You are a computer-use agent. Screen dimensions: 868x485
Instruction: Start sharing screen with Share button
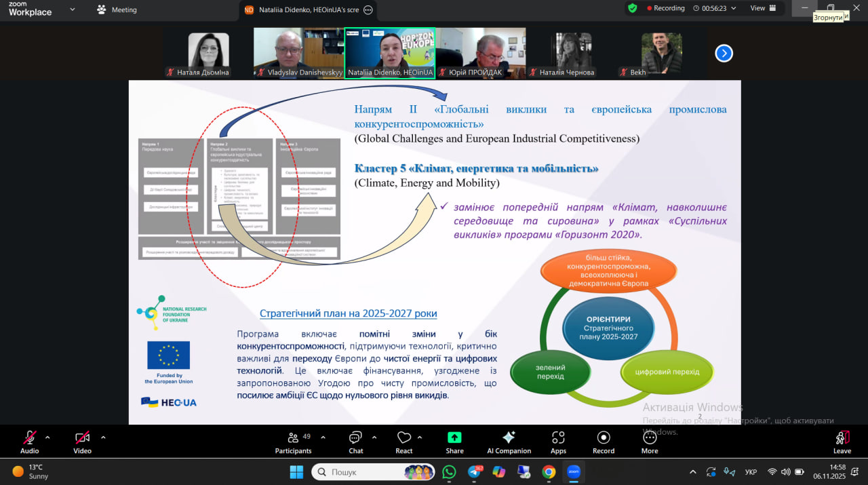[x=454, y=442]
